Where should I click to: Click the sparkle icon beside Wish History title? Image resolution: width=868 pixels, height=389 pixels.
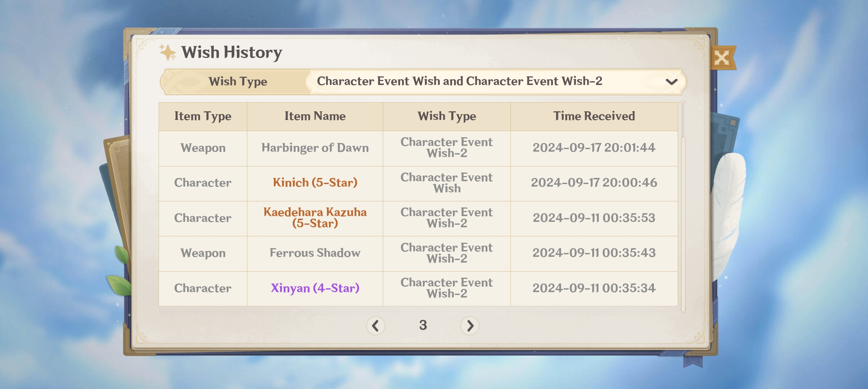pos(168,53)
